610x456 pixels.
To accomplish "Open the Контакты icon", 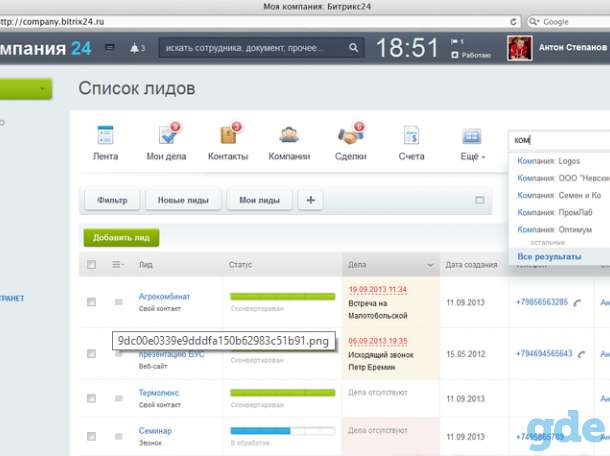I will (x=230, y=134).
